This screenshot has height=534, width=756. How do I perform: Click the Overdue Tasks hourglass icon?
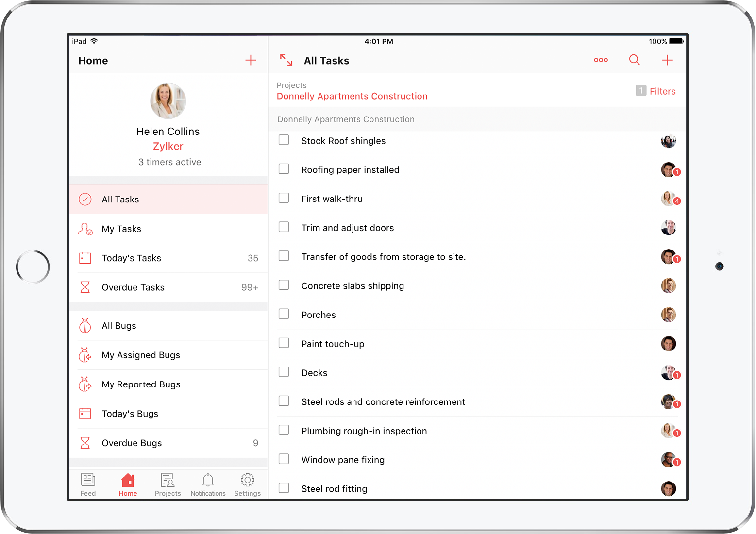85,287
